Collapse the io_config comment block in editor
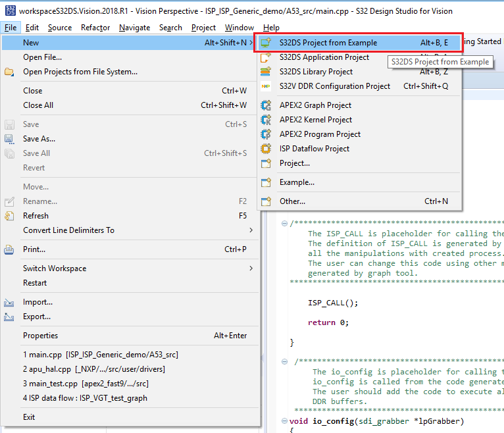This screenshot has width=504, height=433. [284, 362]
